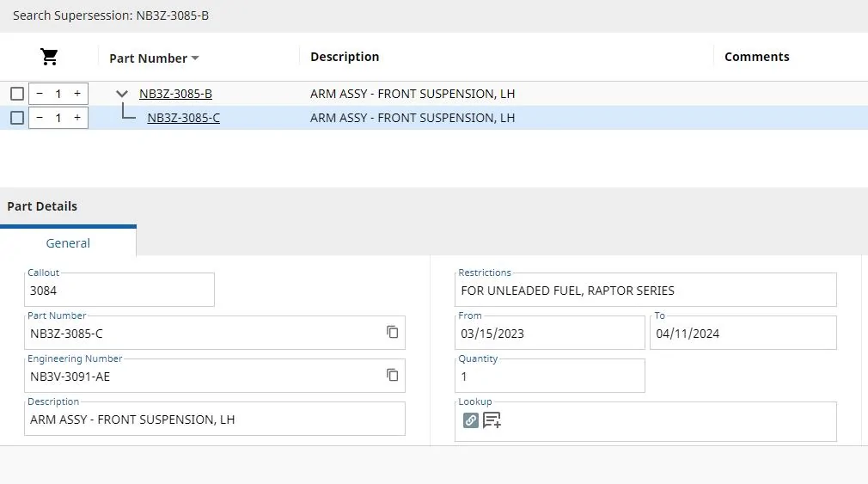The image size is (868, 484).
Task: Open the link icon in Lookup
Action: point(471,420)
